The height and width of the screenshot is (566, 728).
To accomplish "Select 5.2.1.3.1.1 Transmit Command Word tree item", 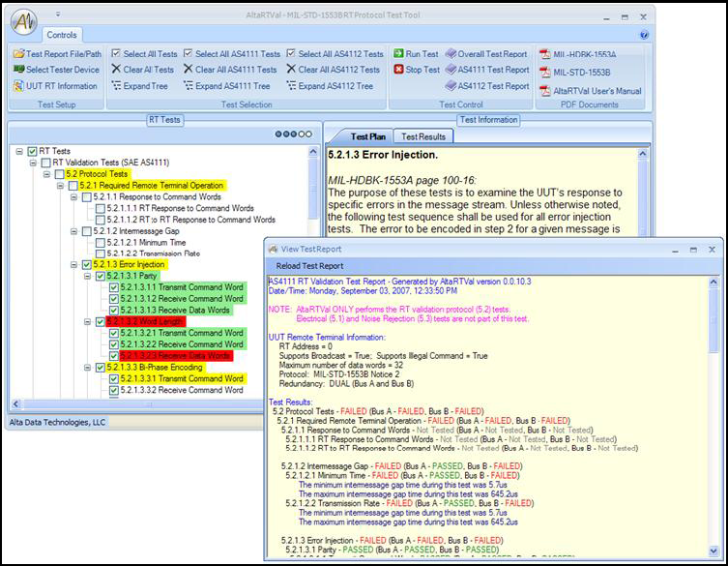I will [x=182, y=287].
